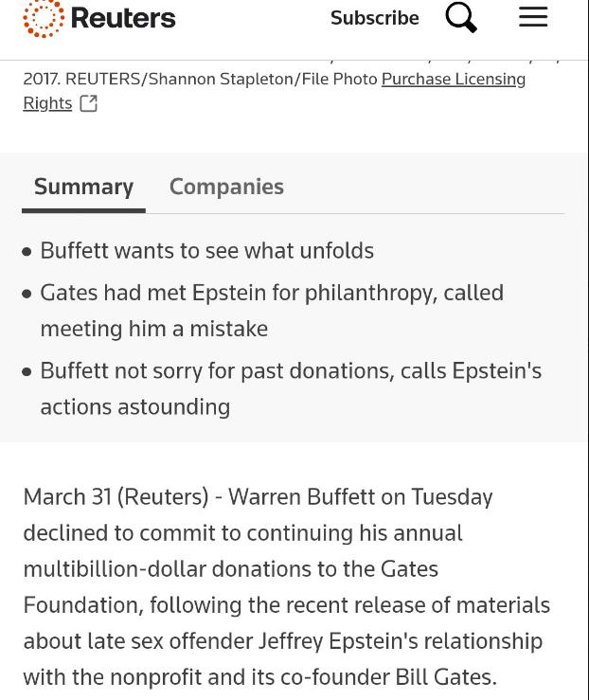Click the Reuters wordmark in the header
This screenshot has height=700, width=589.
(x=122, y=18)
